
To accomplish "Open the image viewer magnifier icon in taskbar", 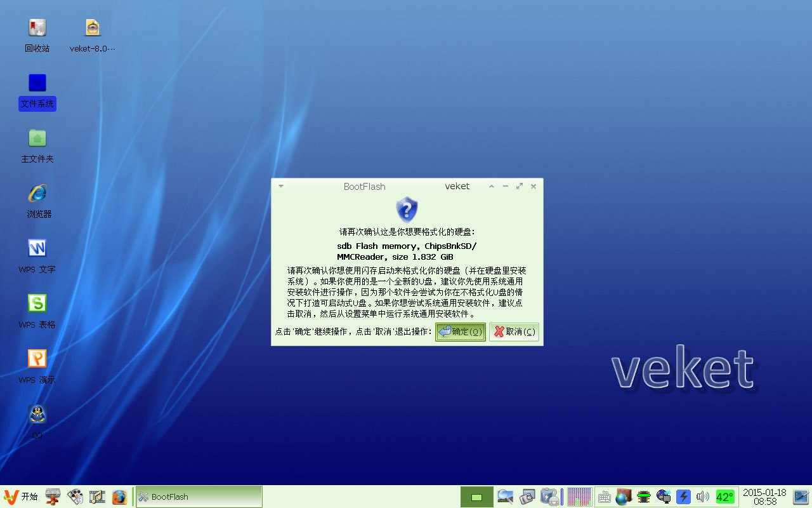I will coord(505,497).
